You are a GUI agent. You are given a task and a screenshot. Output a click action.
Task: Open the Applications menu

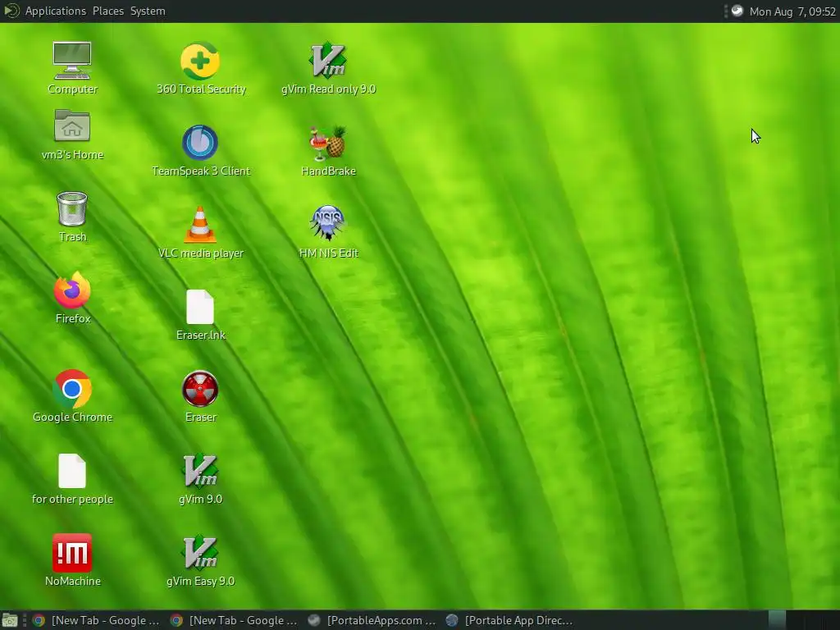coord(55,11)
